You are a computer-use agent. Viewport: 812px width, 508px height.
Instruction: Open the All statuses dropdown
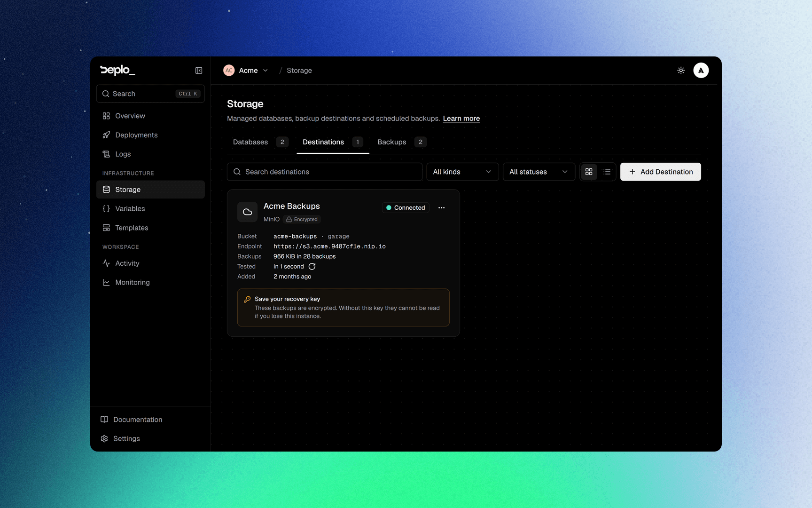click(x=539, y=172)
